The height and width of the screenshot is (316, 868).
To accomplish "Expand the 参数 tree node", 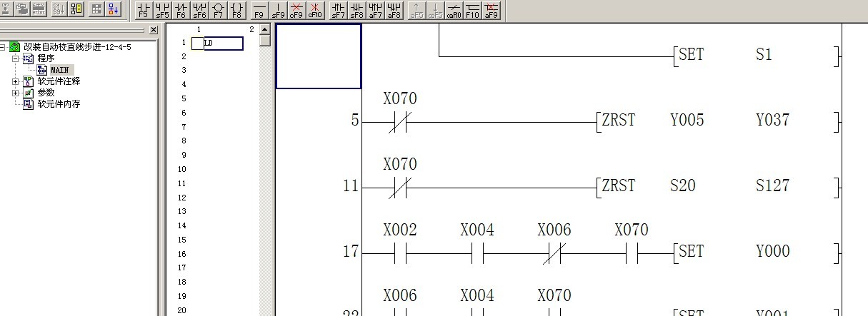I will 16,93.
